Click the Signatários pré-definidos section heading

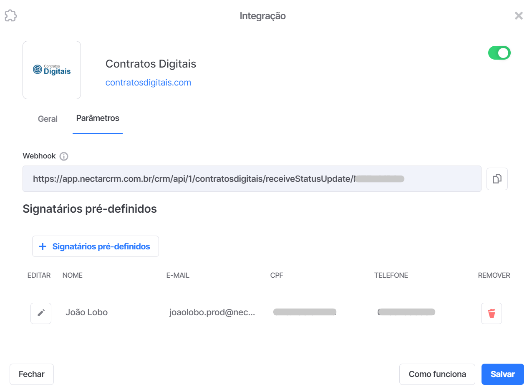coord(90,209)
